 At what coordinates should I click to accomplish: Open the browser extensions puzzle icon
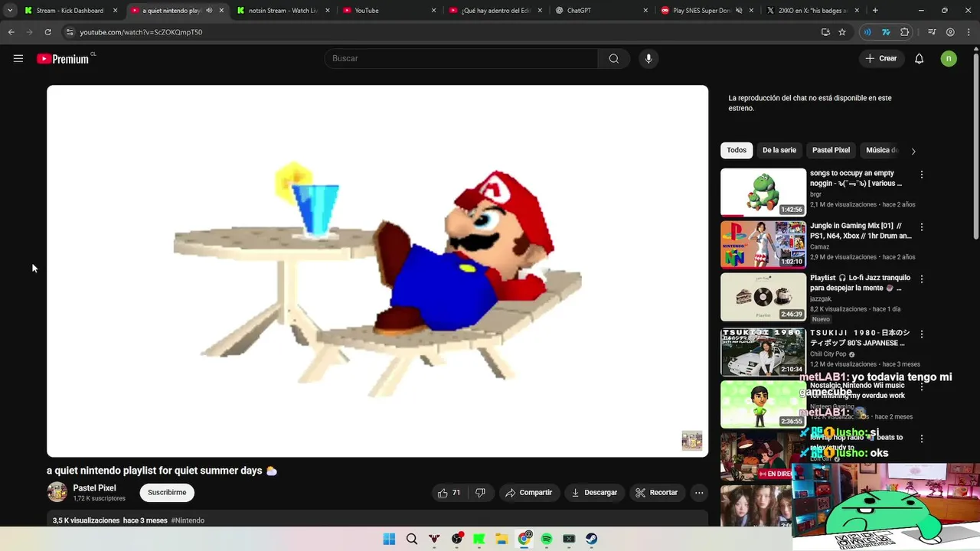[905, 32]
